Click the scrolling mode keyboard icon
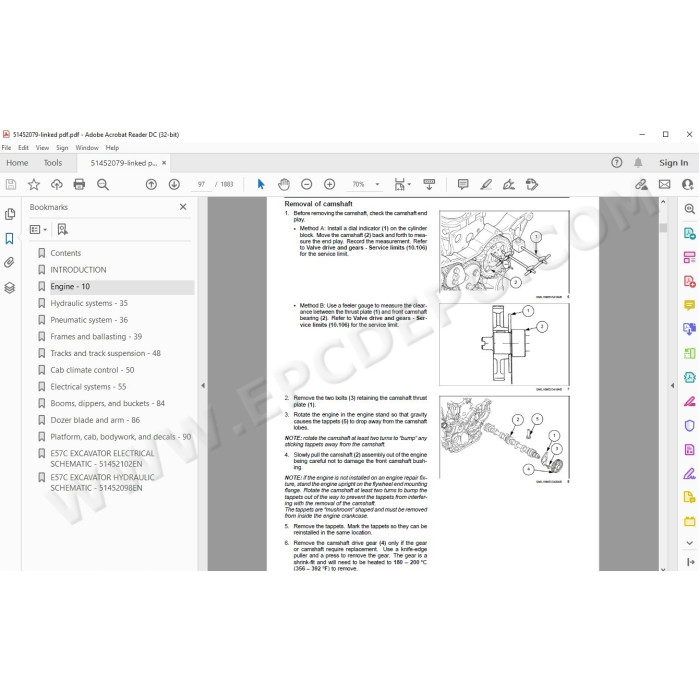This screenshot has width=700, height=700. click(x=429, y=184)
